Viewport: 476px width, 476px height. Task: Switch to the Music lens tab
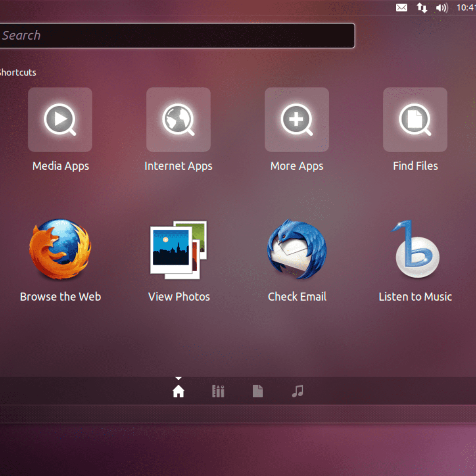pyautogui.click(x=297, y=391)
